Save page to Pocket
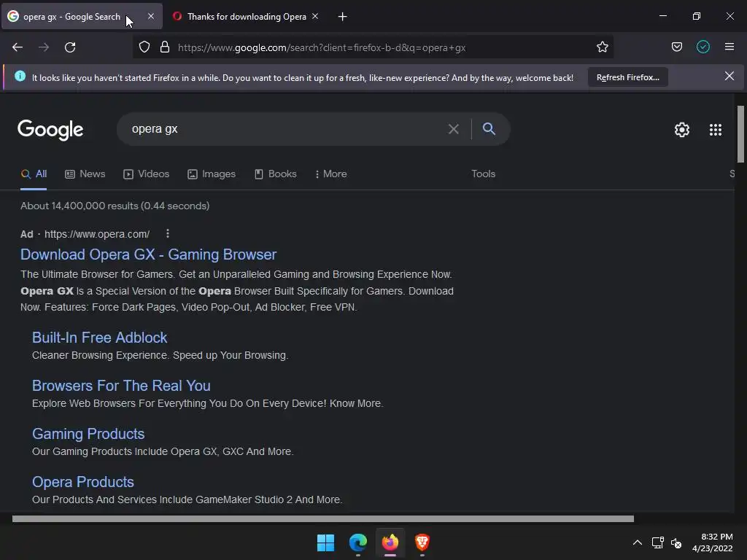This screenshot has height=560, width=747. pos(677,47)
